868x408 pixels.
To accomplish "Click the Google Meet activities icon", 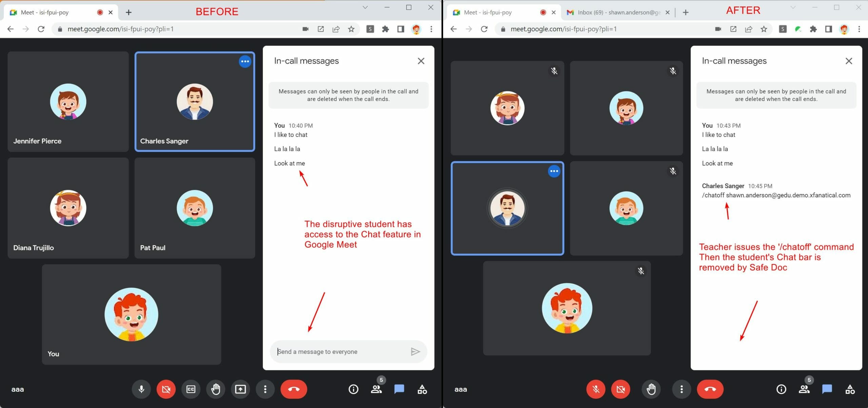I will tap(422, 389).
